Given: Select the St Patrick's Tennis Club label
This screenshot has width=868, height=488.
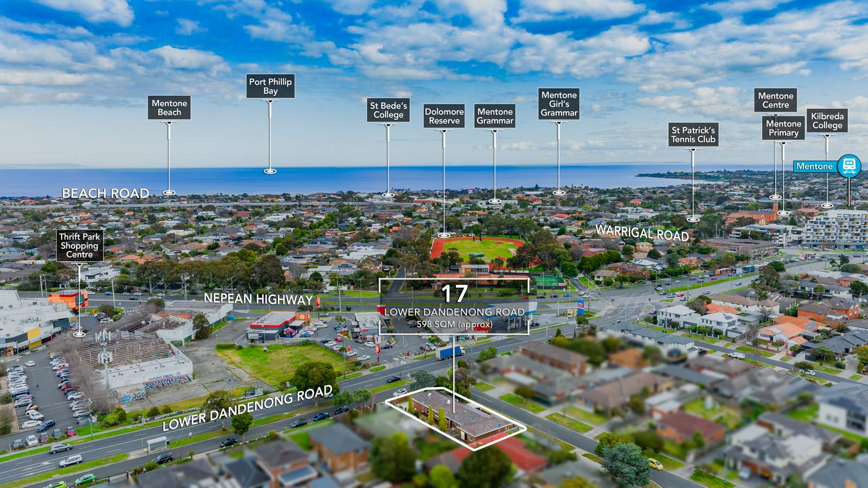Looking at the screenshot, I should (x=693, y=135).
